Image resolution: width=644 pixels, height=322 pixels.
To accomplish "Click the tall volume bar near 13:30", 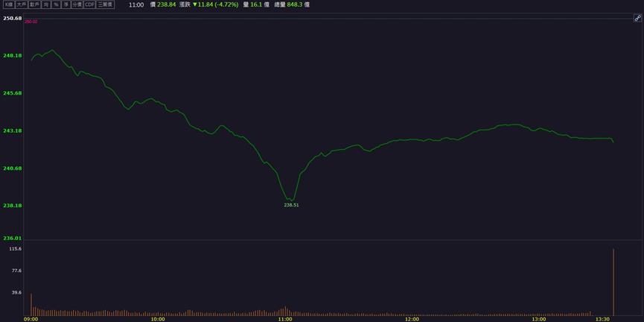I will (x=613, y=282).
